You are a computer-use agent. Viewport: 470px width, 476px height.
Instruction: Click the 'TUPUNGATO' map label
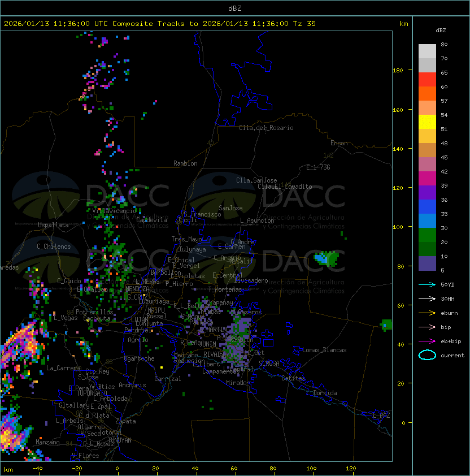click(x=92, y=393)
